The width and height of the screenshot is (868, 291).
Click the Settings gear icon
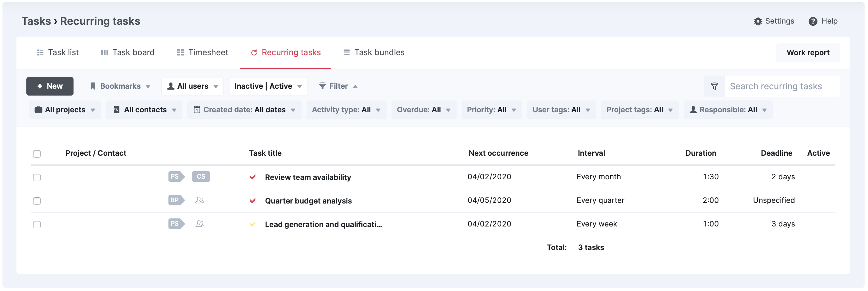pos(758,21)
